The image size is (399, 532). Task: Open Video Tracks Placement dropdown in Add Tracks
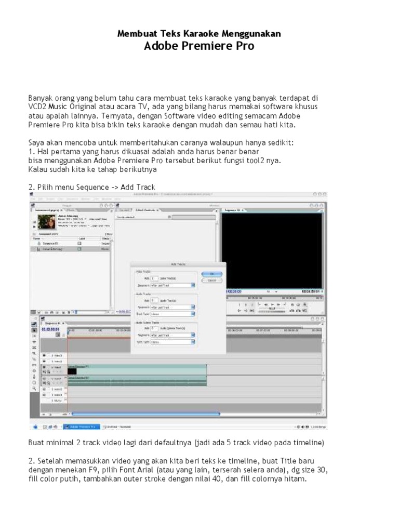(173, 285)
